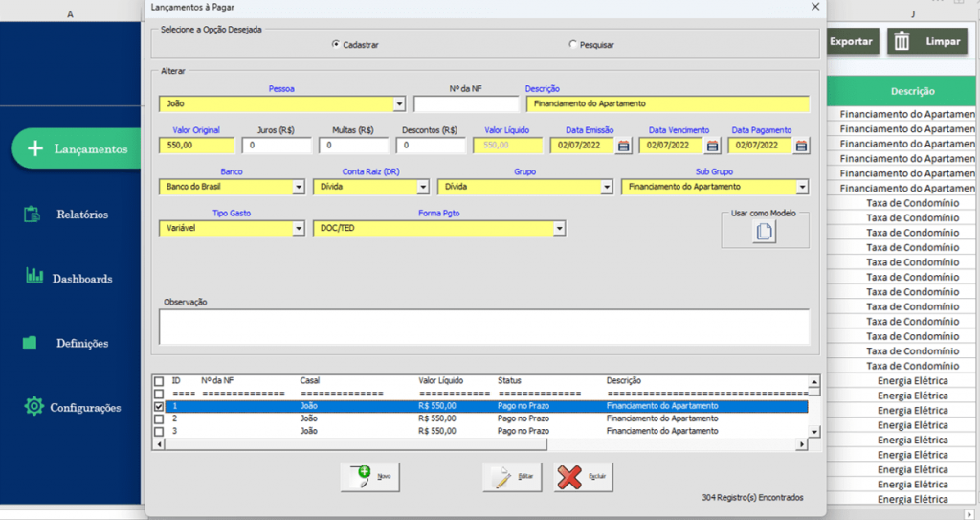Click the Descontos (R$) input field
Image resolution: width=980 pixels, height=520 pixels.
tap(431, 146)
